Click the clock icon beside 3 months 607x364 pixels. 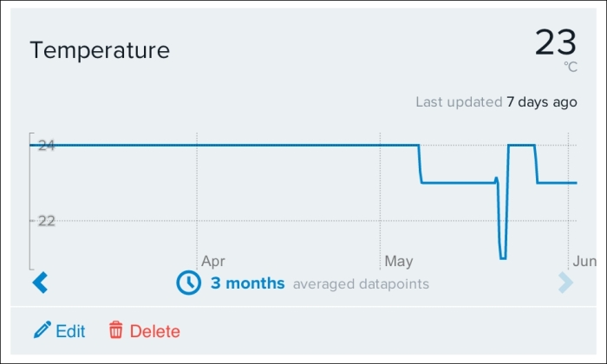click(x=188, y=283)
